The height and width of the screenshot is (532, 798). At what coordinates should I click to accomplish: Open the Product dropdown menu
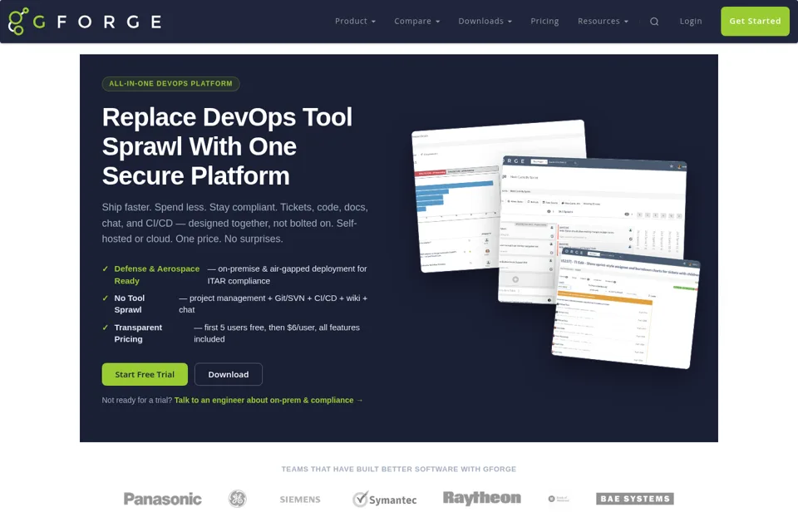[355, 21]
